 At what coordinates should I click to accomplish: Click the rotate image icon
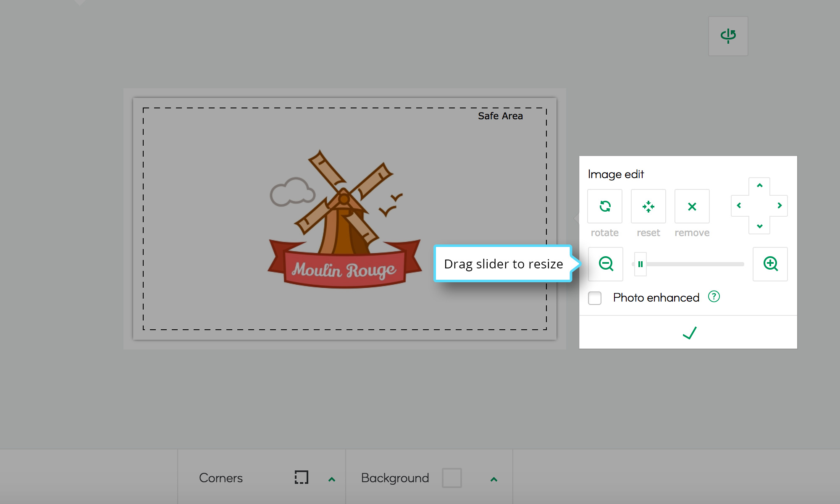pyautogui.click(x=605, y=206)
